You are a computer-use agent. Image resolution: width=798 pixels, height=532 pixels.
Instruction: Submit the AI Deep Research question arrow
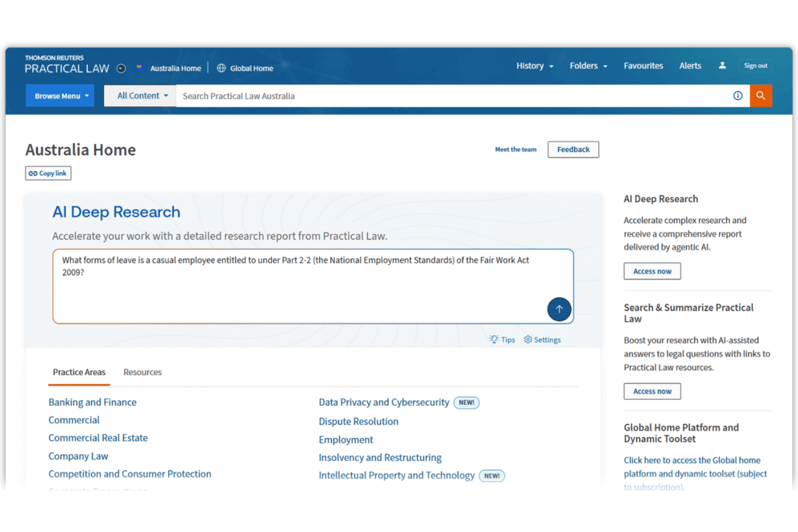(559, 309)
